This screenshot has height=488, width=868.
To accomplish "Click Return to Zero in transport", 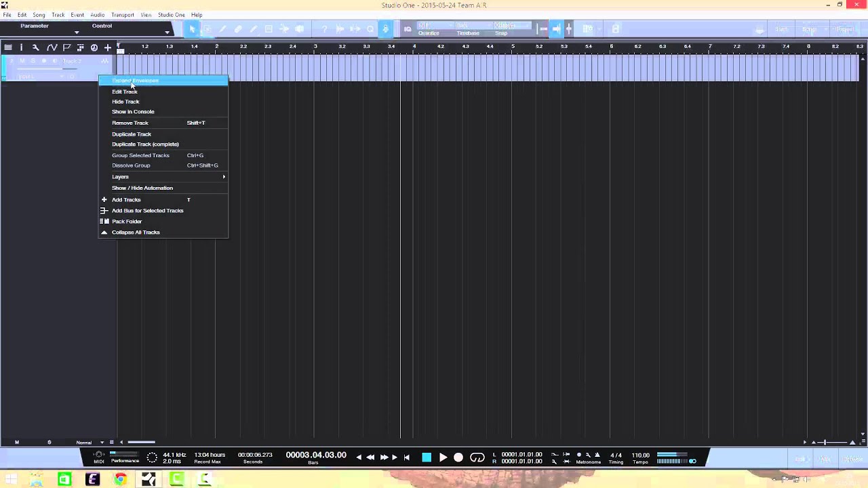I will click(x=407, y=457).
